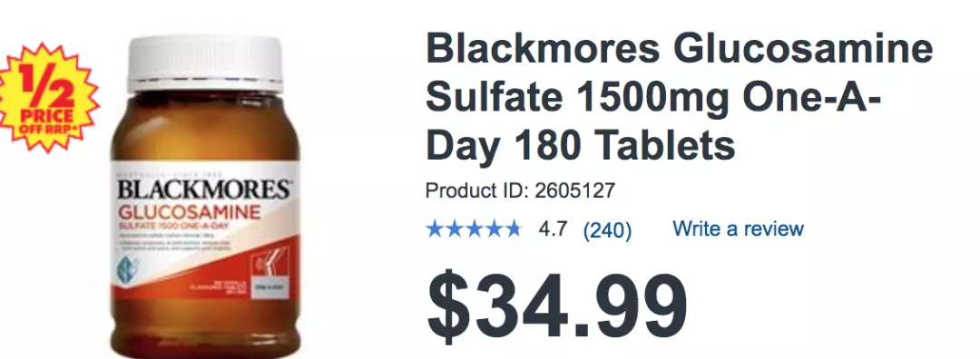This screenshot has width=980, height=359.
Task: Click the first blue rating star
Action: click(x=435, y=229)
